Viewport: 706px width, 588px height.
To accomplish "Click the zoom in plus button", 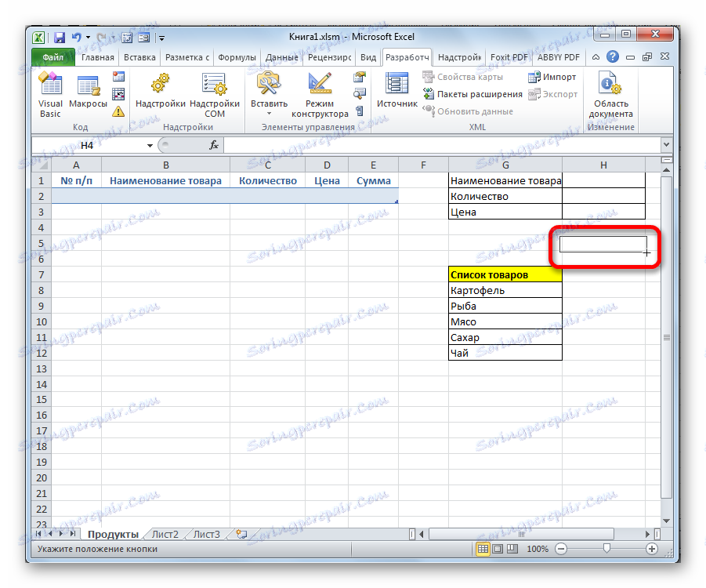I will coord(651,549).
